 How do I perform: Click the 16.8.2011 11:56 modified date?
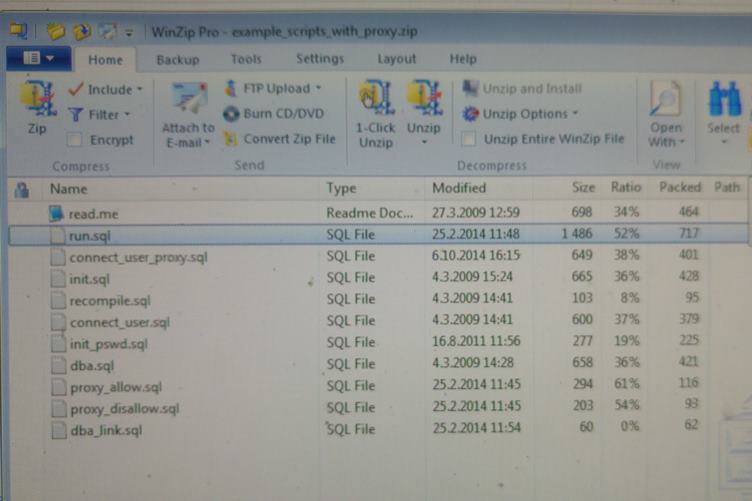(x=476, y=341)
